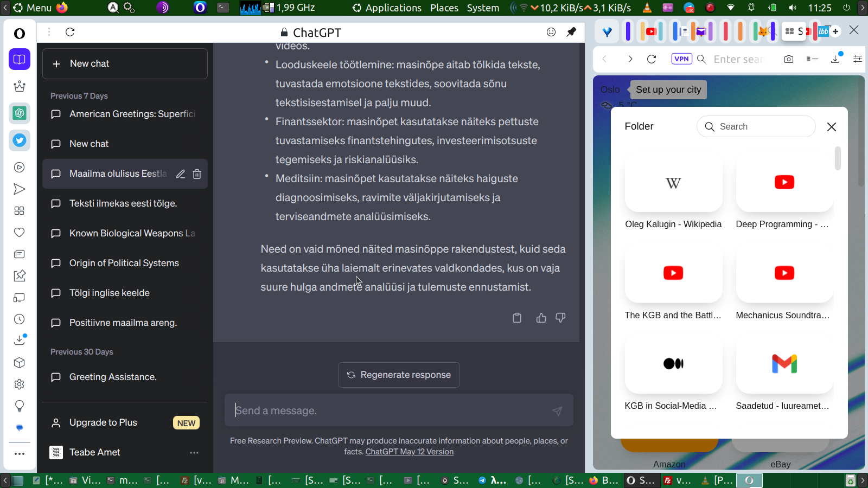Image resolution: width=868 pixels, height=488 pixels.
Task: Open a new tab with plus button
Action: (x=835, y=31)
